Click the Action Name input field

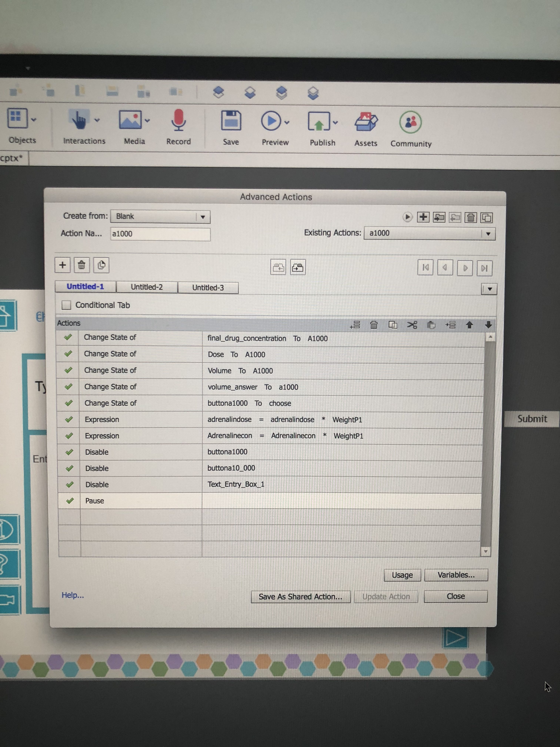(160, 234)
